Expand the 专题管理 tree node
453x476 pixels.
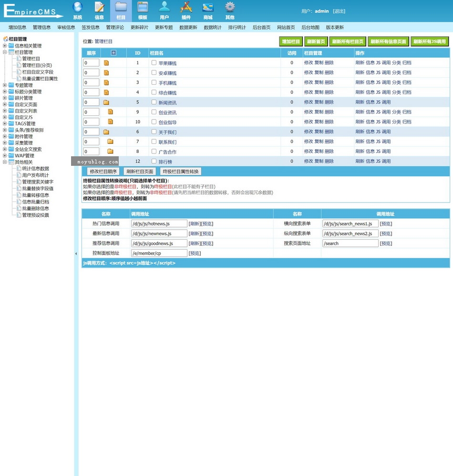pos(5,85)
